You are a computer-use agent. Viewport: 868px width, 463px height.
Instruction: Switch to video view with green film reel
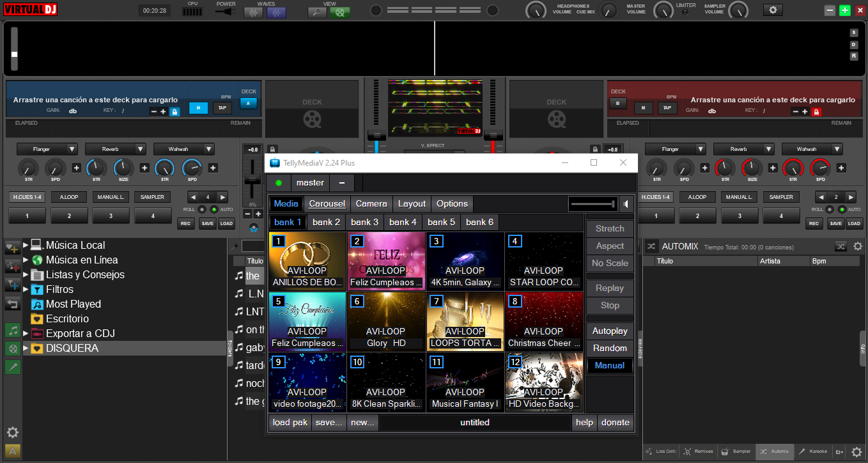(340, 12)
